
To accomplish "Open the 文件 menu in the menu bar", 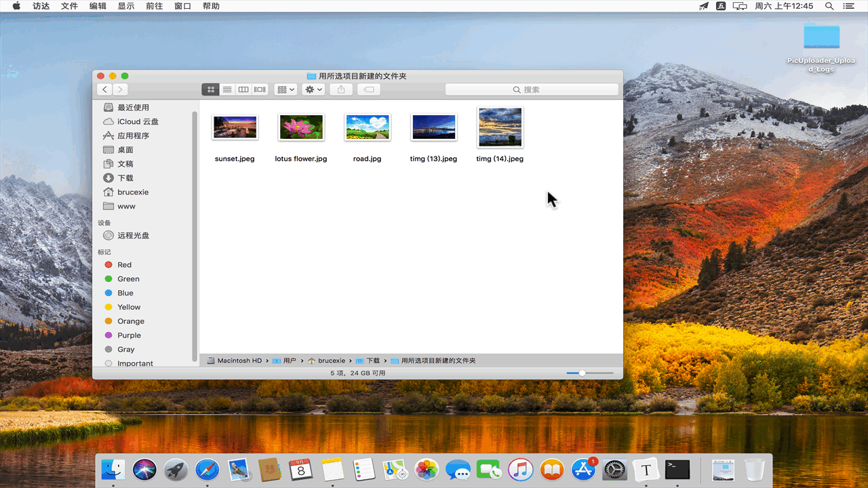I will pyautogui.click(x=69, y=6).
